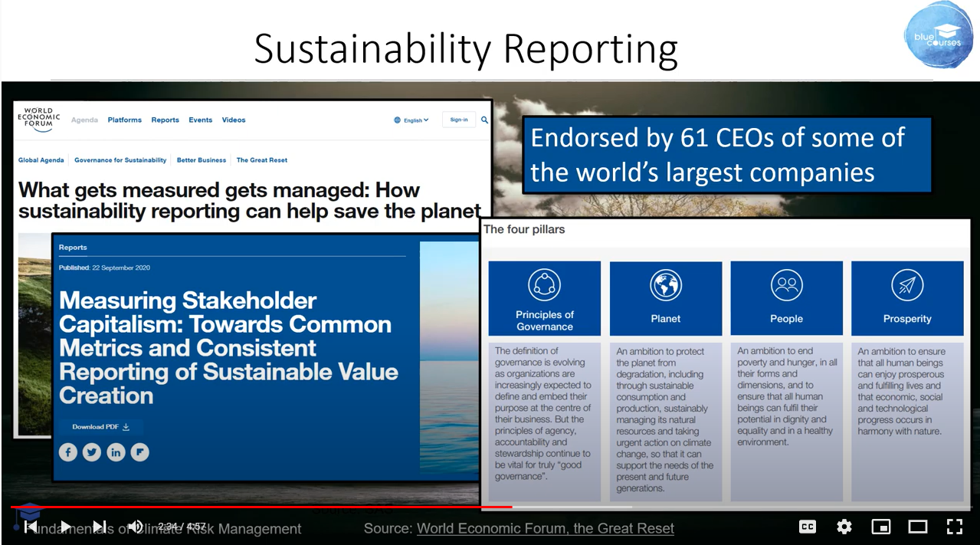Image resolution: width=980 pixels, height=545 pixels.
Task: Seek along the red video progress bar
Action: [x=490, y=507]
